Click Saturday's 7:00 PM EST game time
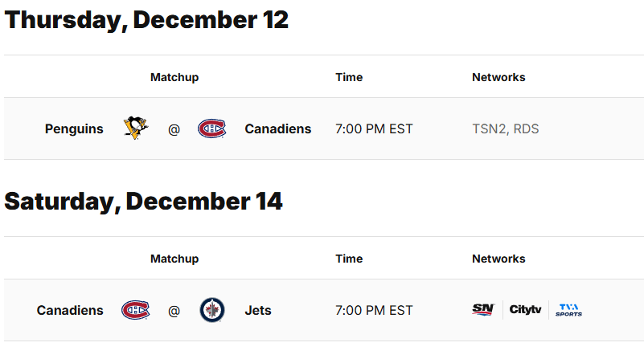The width and height of the screenshot is (644, 363). point(374,311)
